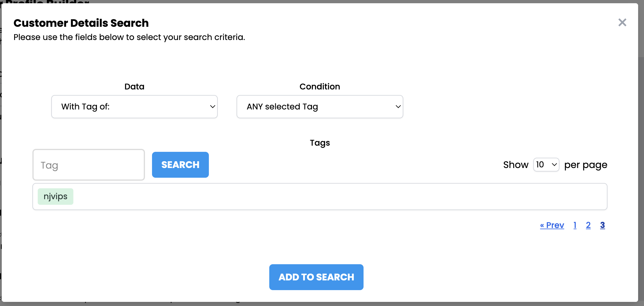
Task: Change the 10 per page dropdown
Action: (546, 164)
